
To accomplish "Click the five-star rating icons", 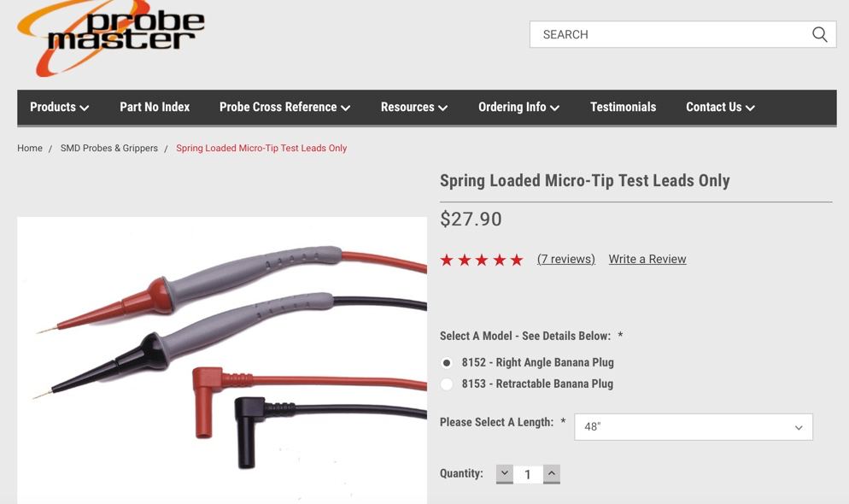I will click(x=482, y=260).
